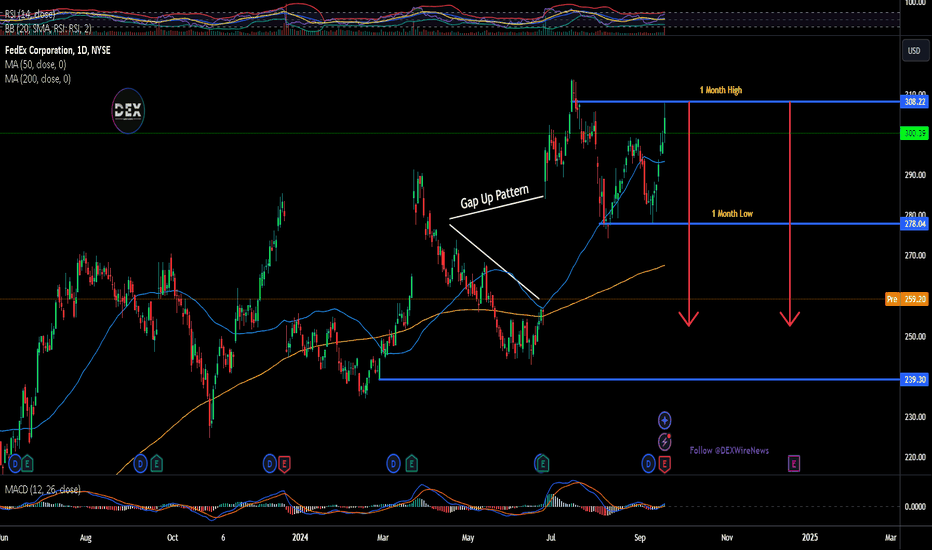Click the red earnings E marker near Sep

click(x=664, y=464)
